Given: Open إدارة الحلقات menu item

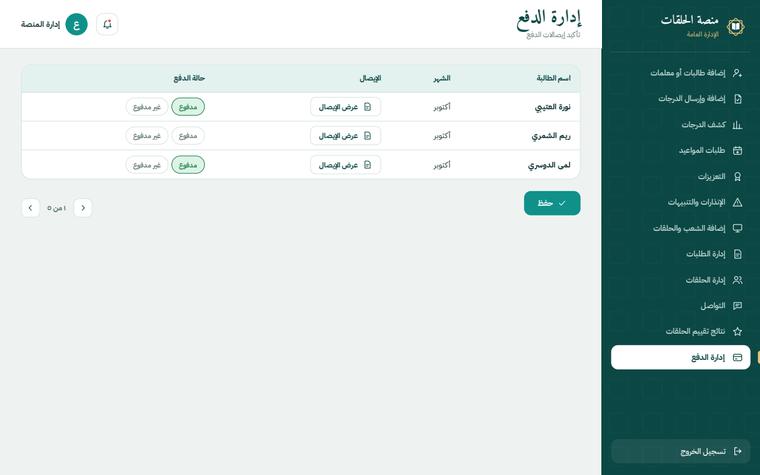Looking at the screenshot, I should pyautogui.click(x=681, y=280).
